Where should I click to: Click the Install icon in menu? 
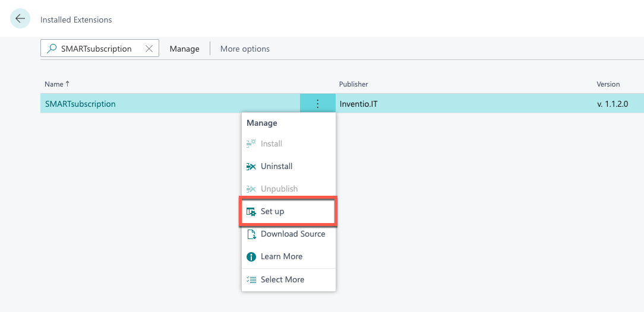(251, 144)
